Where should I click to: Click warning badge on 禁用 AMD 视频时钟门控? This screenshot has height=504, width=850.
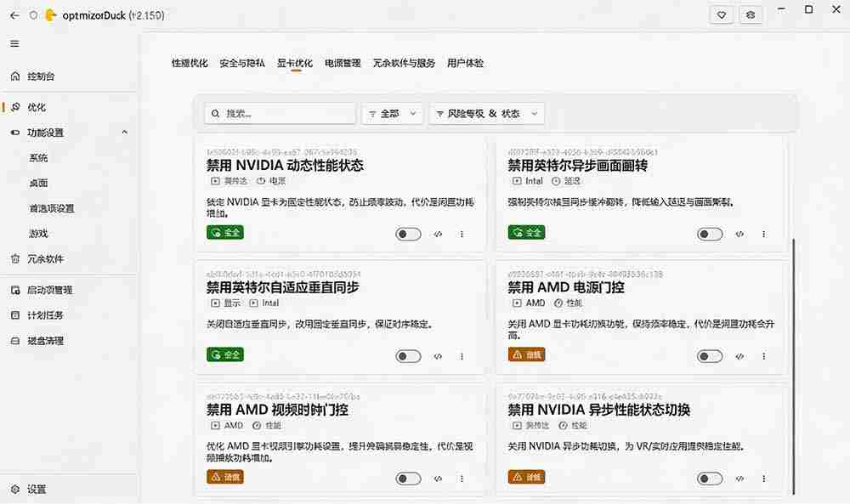tap(225, 477)
